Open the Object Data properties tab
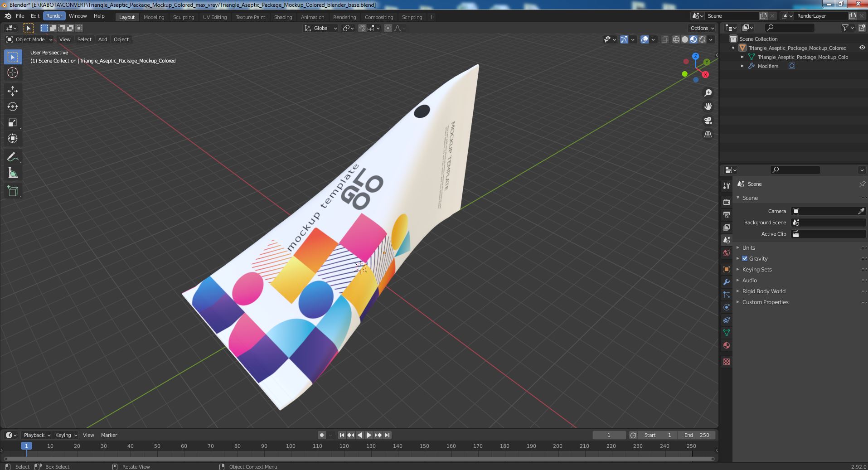Viewport: 868px width, 470px height. tap(727, 333)
